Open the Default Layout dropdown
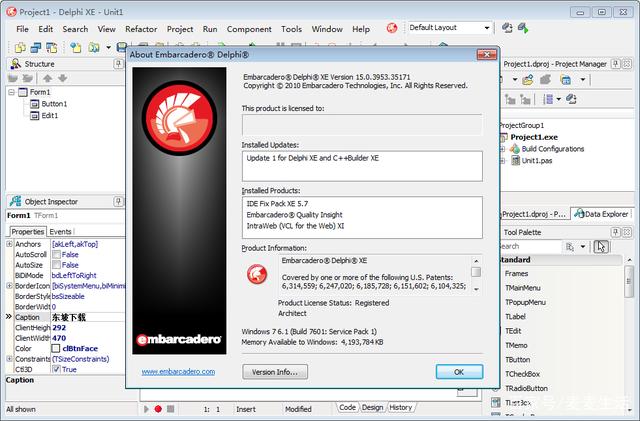 (487, 28)
